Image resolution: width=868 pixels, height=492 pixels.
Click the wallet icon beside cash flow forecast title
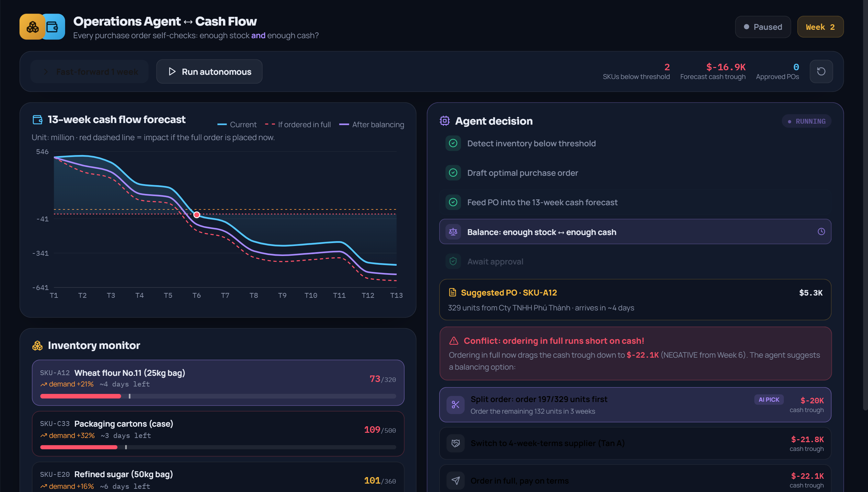[38, 120]
